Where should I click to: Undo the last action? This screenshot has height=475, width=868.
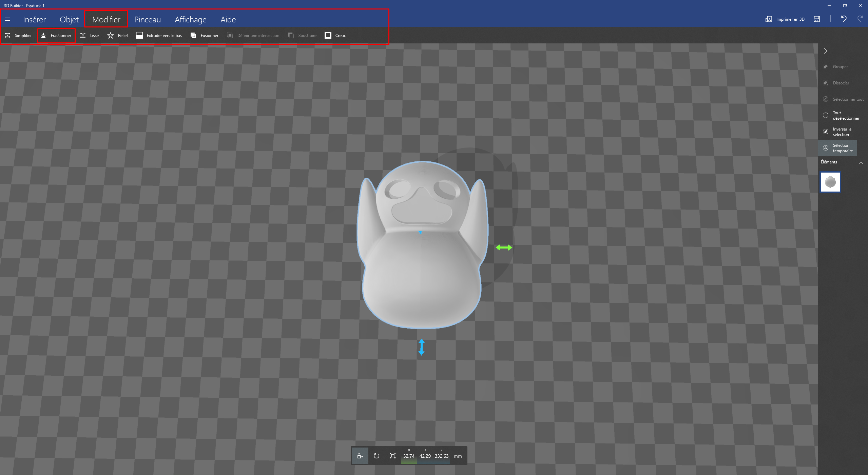(x=844, y=19)
